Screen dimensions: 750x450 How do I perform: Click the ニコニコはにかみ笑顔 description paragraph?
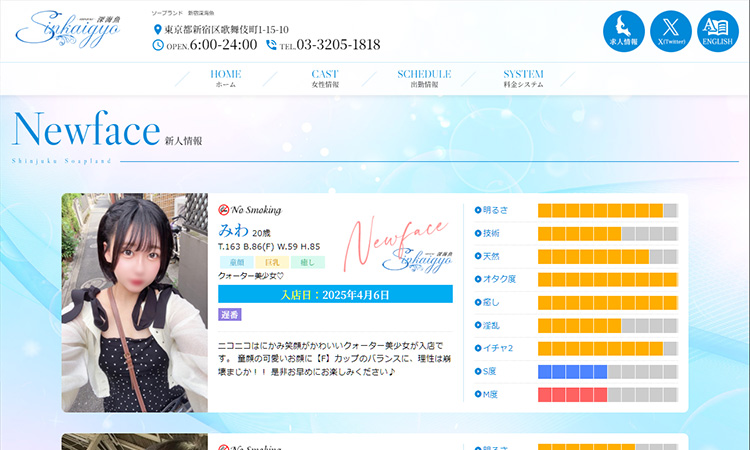pyautogui.click(x=334, y=358)
